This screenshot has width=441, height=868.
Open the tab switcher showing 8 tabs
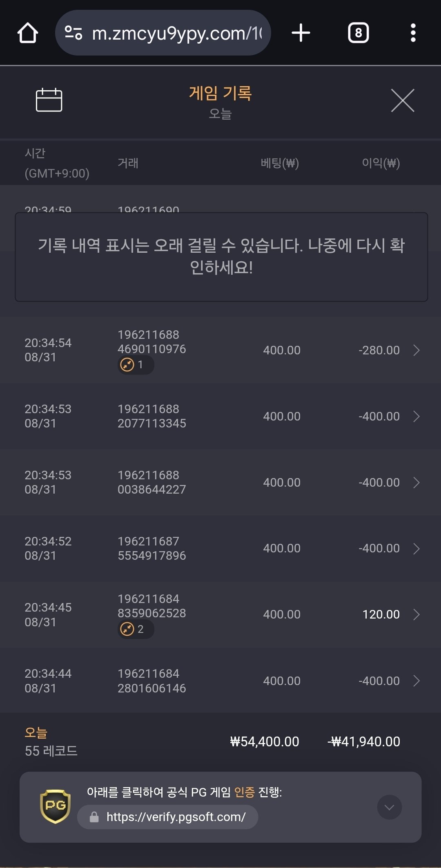coord(358,33)
